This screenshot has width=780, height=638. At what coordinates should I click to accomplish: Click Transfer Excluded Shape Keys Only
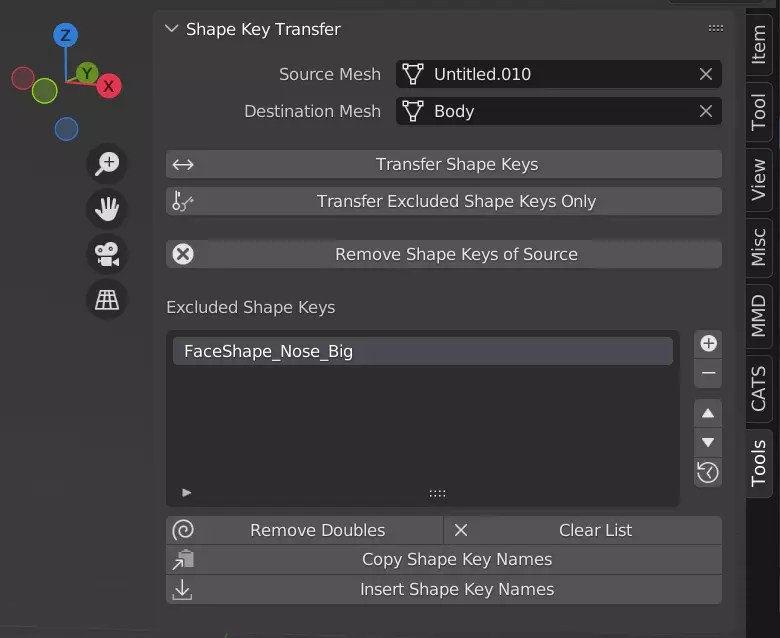click(444, 201)
